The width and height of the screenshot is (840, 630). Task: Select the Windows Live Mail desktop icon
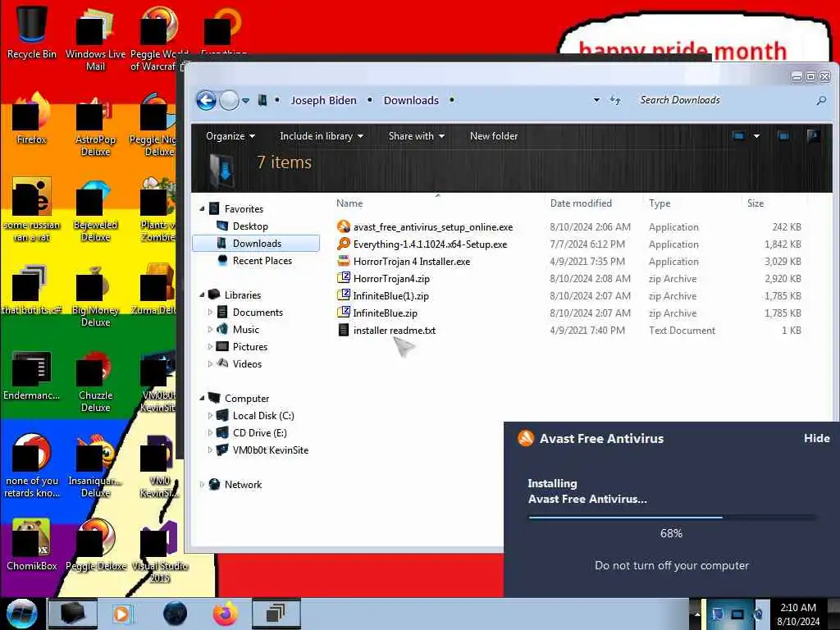95,39
